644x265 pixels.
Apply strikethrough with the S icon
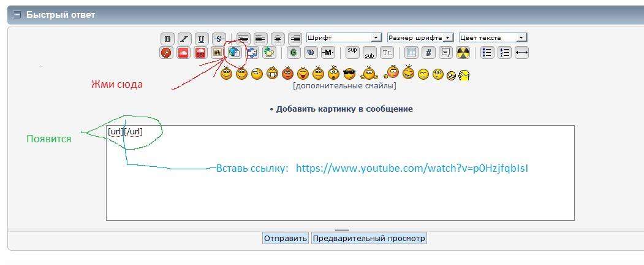219,39
